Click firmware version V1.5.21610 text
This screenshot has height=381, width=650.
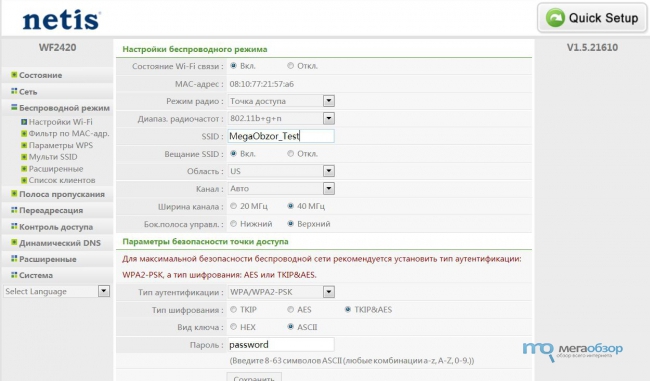592,48
